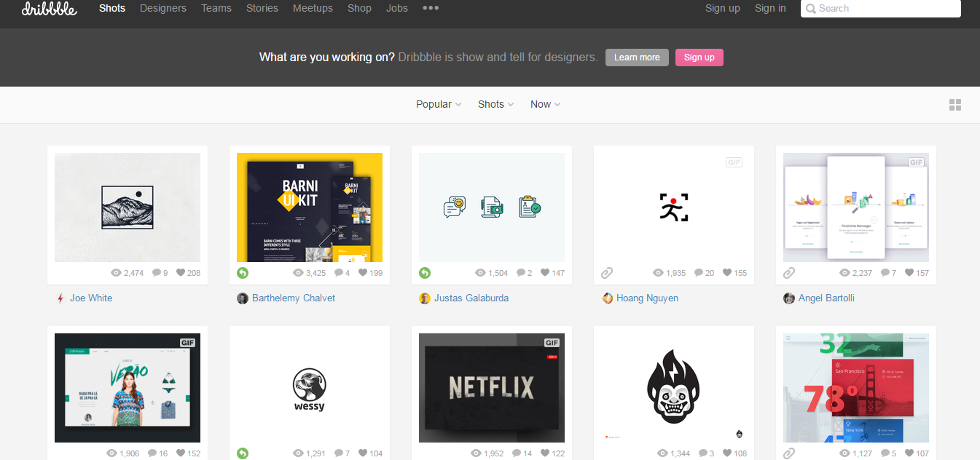Image resolution: width=980 pixels, height=460 pixels.
Task: Click the views eye icon under Justas Galaburda's shot
Action: coord(478,273)
